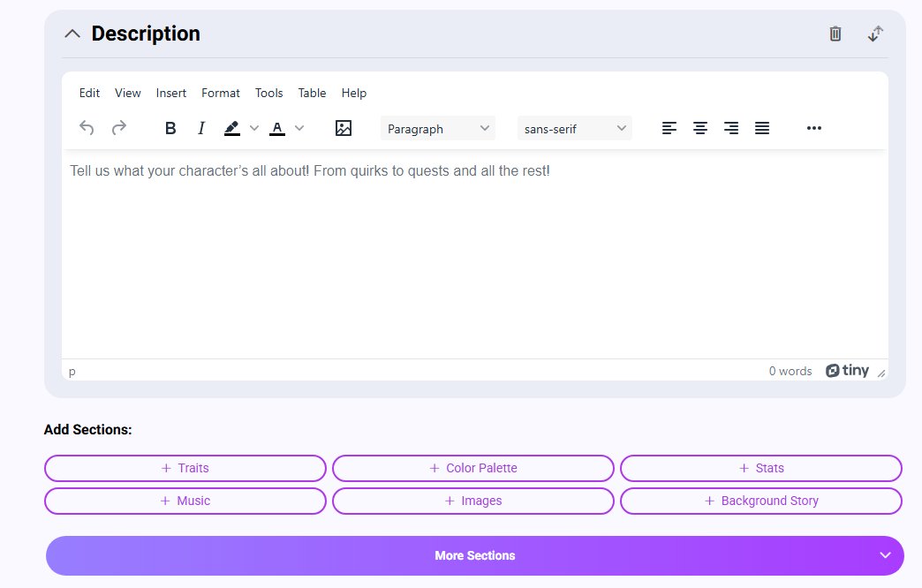The image size is (922, 588).
Task: Open the Paragraph block format dropdown
Action: tap(438, 128)
